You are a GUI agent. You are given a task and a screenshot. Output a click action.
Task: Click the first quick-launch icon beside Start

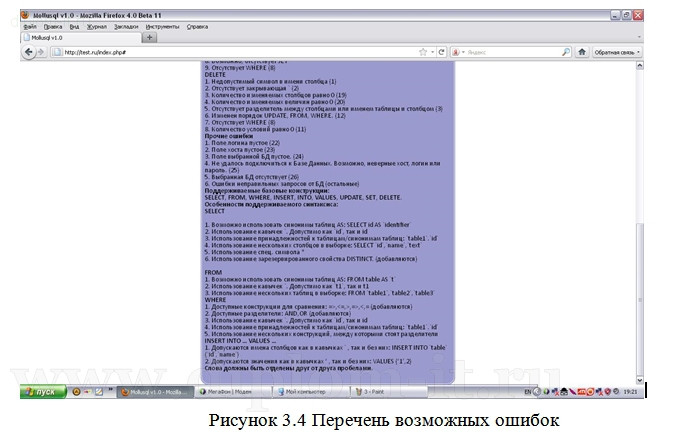[76, 392]
